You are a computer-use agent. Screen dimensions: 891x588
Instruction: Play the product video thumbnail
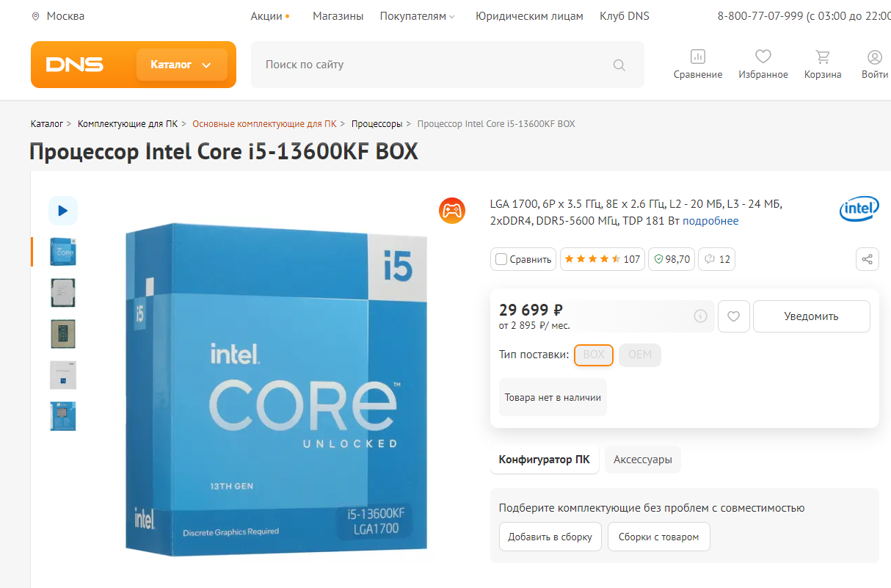point(63,211)
